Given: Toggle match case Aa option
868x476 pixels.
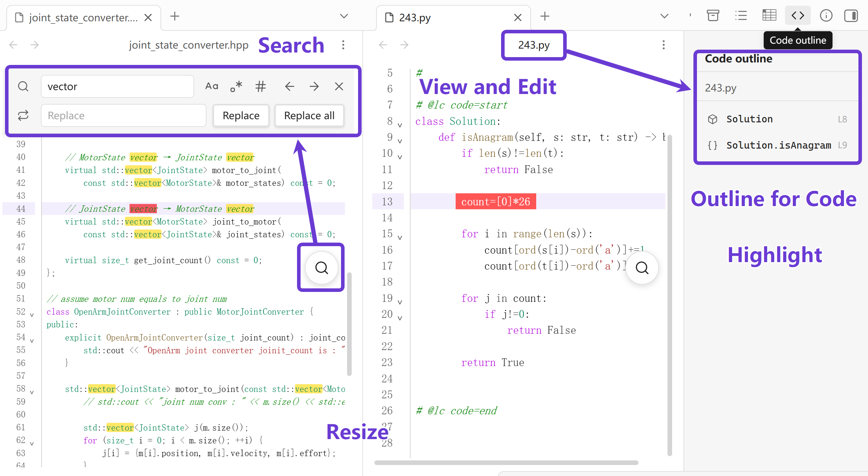Looking at the screenshot, I should [211, 86].
